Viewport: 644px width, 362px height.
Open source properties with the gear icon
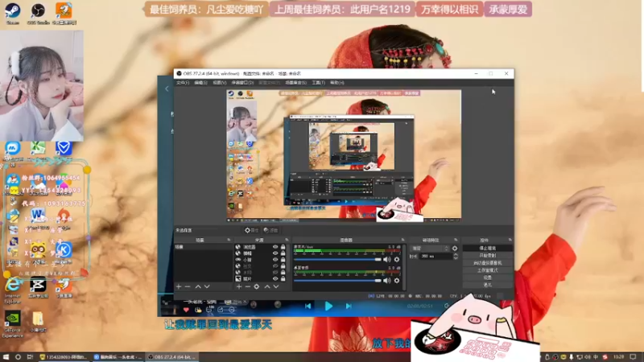257,286
